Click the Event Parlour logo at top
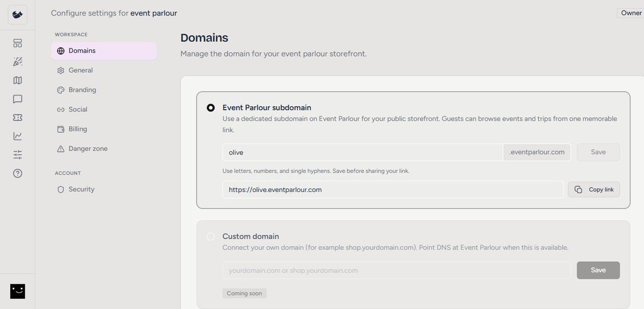 [x=18, y=15]
